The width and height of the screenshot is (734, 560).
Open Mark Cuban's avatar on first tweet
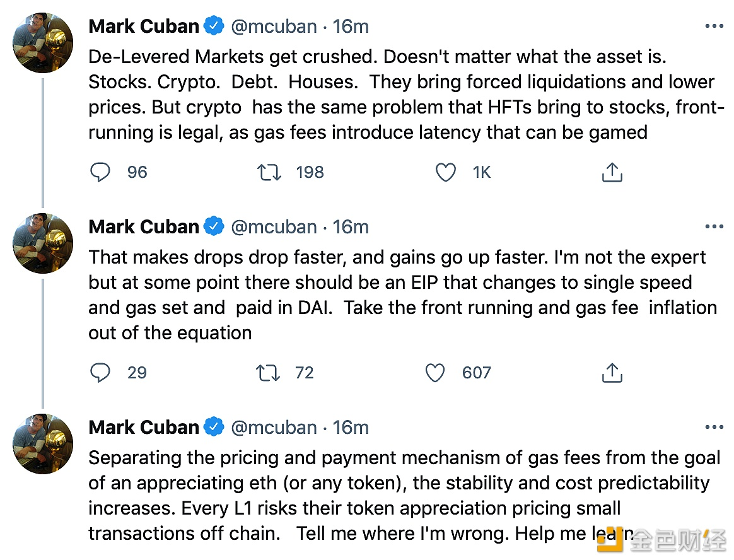(x=43, y=43)
